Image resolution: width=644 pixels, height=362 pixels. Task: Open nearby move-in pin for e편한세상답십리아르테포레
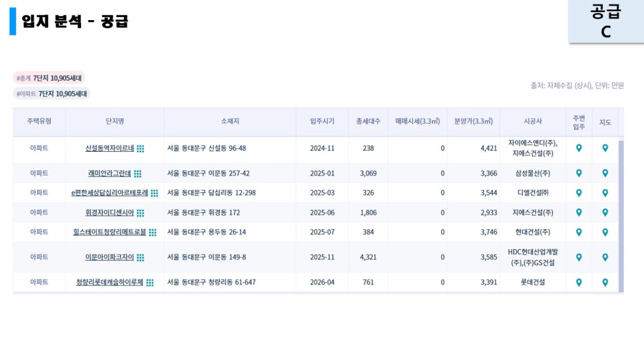[x=579, y=193]
